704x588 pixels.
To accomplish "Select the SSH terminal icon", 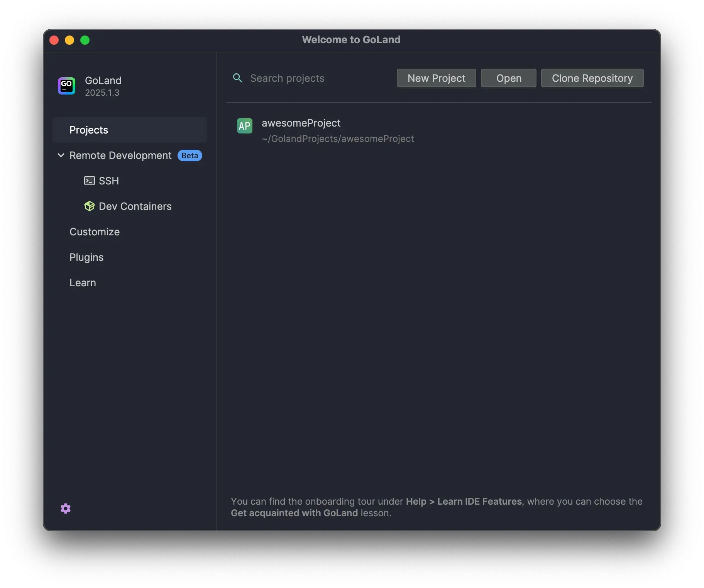I will (x=89, y=181).
